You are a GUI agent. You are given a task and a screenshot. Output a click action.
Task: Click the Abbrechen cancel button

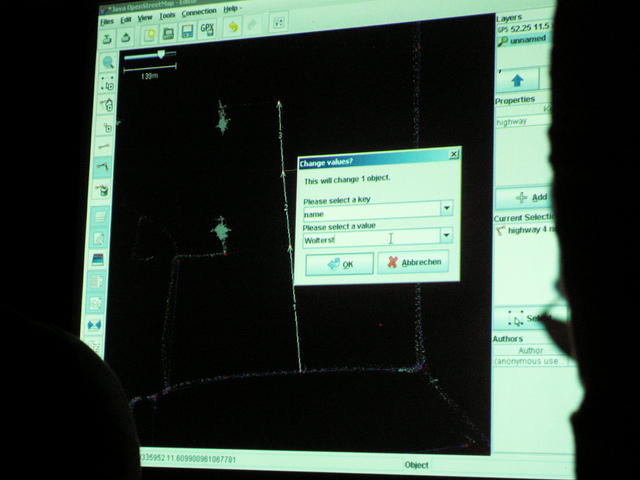413,262
